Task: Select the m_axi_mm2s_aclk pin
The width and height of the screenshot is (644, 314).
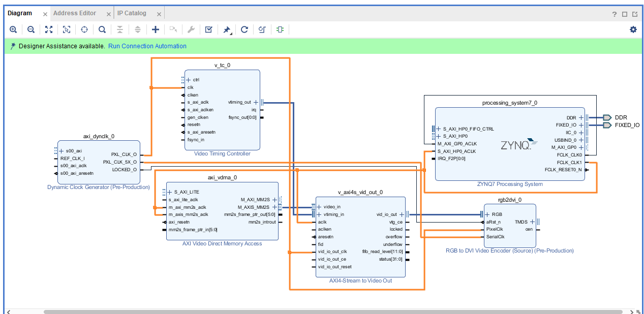Action: [x=188, y=207]
